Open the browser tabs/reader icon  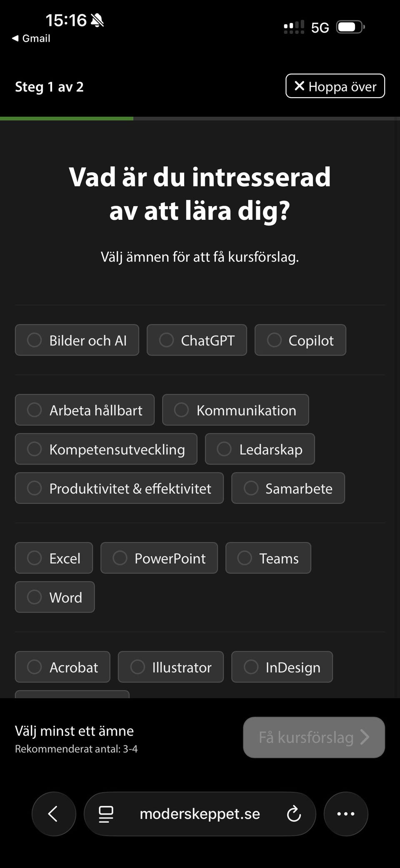pos(106,814)
